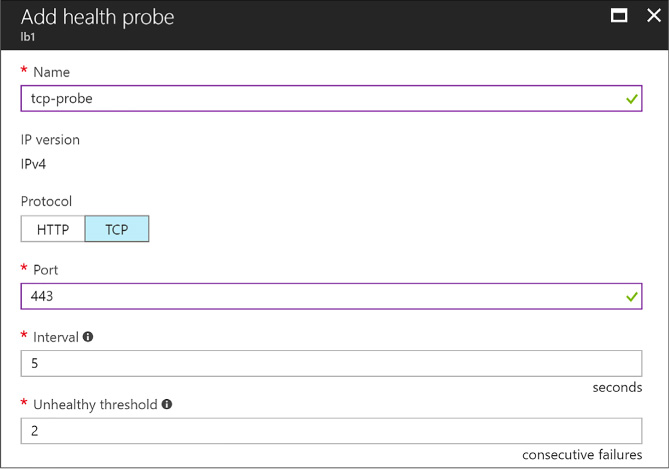Image resolution: width=669 pixels, height=469 pixels.
Task: Click the Name field label
Action: [51, 72]
